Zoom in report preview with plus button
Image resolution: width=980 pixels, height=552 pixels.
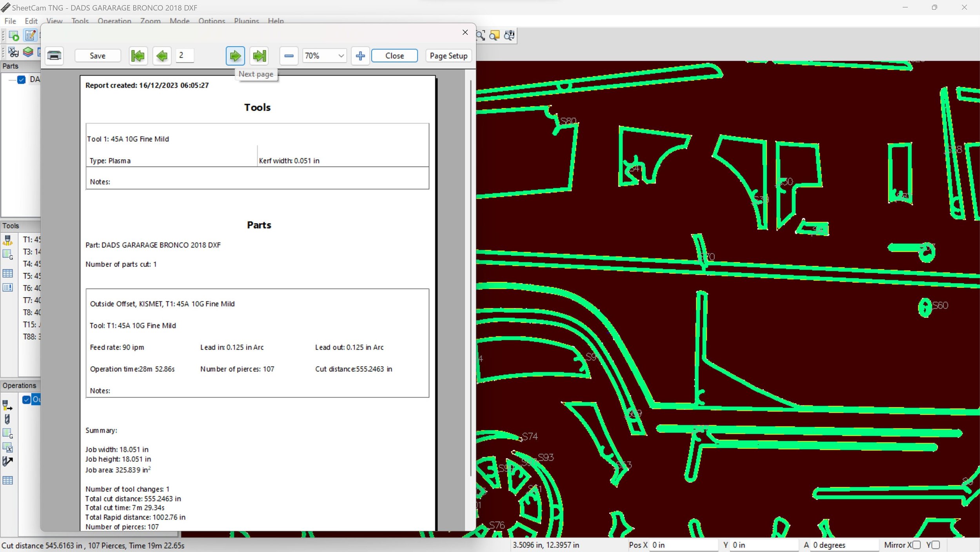pyautogui.click(x=360, y=56)
